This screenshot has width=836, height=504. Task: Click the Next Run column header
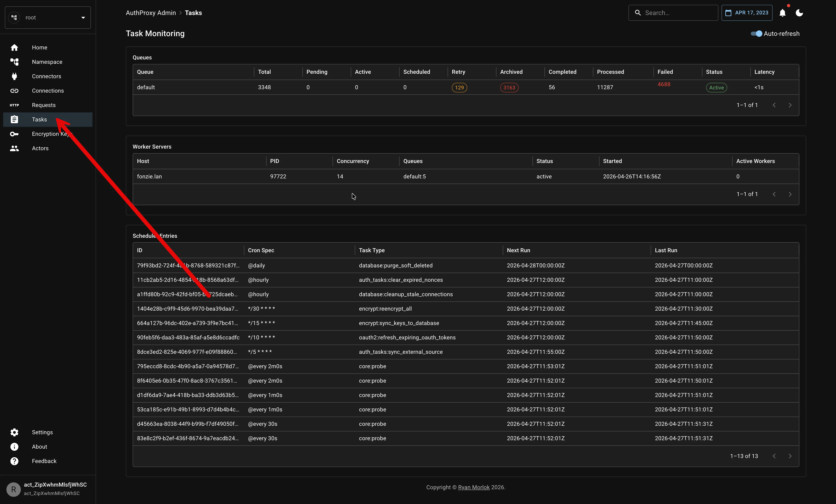[x=577, y=250]
